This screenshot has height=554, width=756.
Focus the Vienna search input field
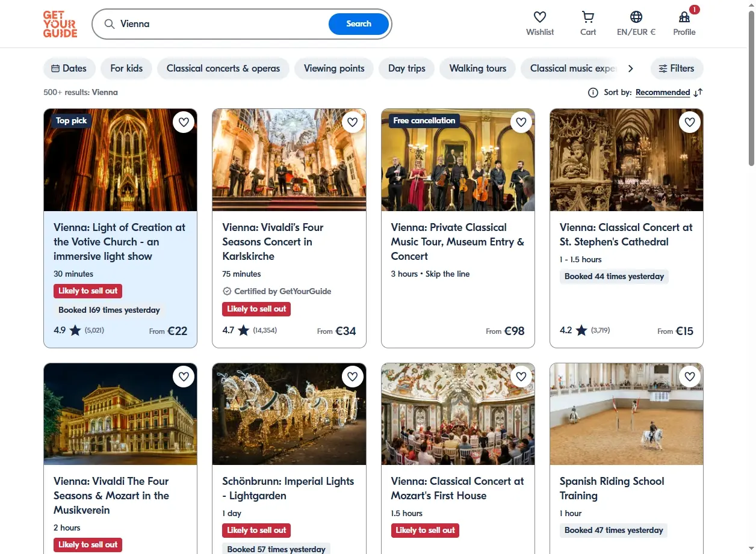[223, 24]
